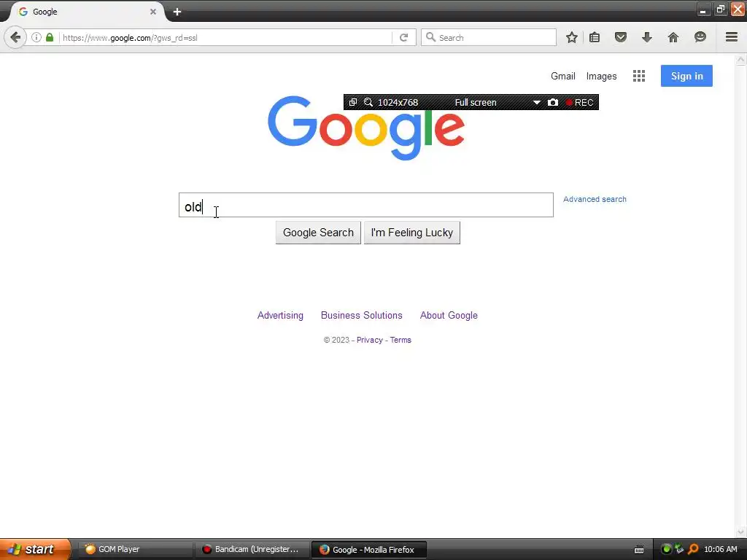This screenshot has width=747, height=560.
Task: Open the Advertising footer link
Action: 280,315
